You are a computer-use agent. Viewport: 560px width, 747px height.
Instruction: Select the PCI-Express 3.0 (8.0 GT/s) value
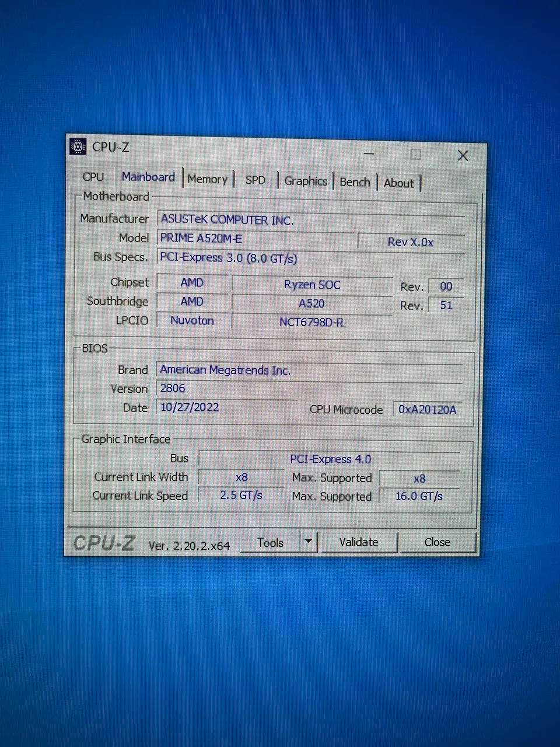pyautogui.click(x=310, y=258)
